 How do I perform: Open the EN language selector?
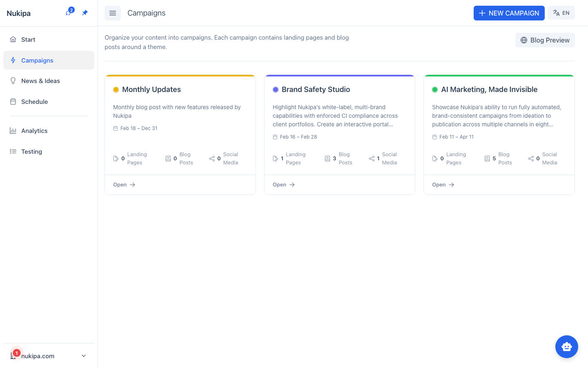[561, 13]
